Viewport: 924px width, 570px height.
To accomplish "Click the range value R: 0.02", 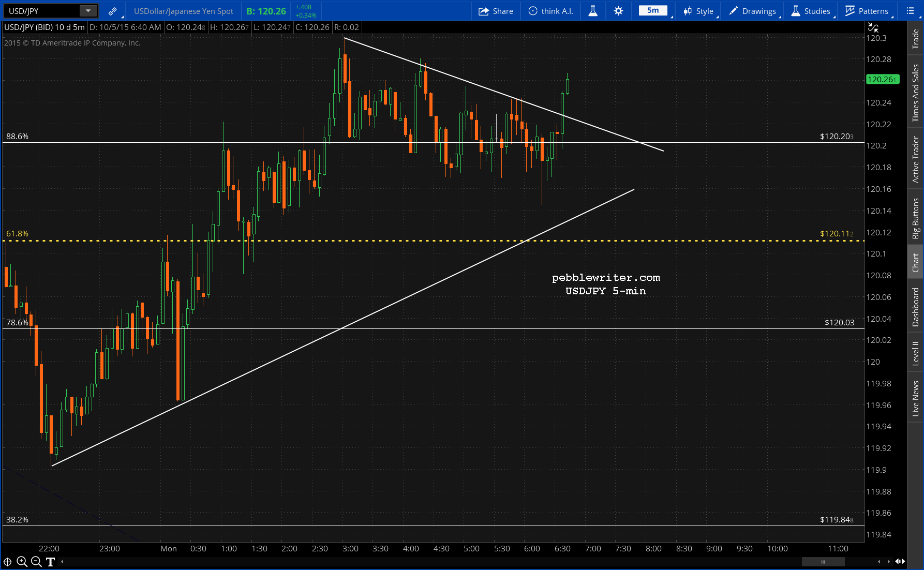I will 347,27.
